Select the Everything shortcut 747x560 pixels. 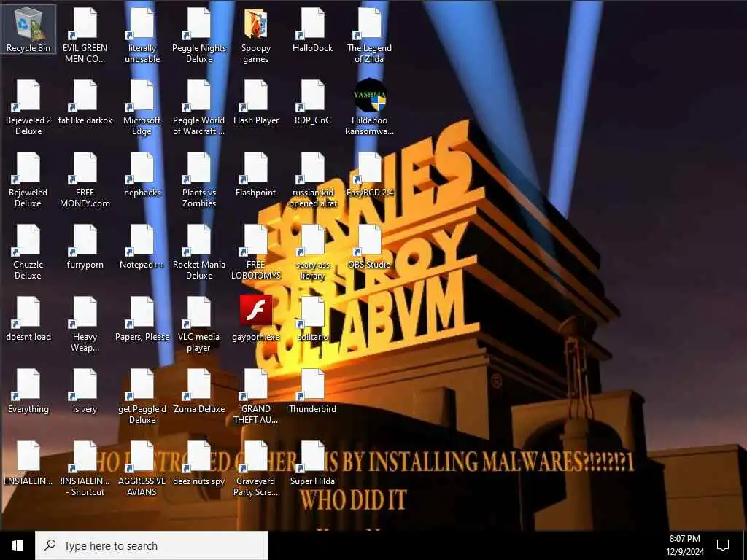coord(28,392)
